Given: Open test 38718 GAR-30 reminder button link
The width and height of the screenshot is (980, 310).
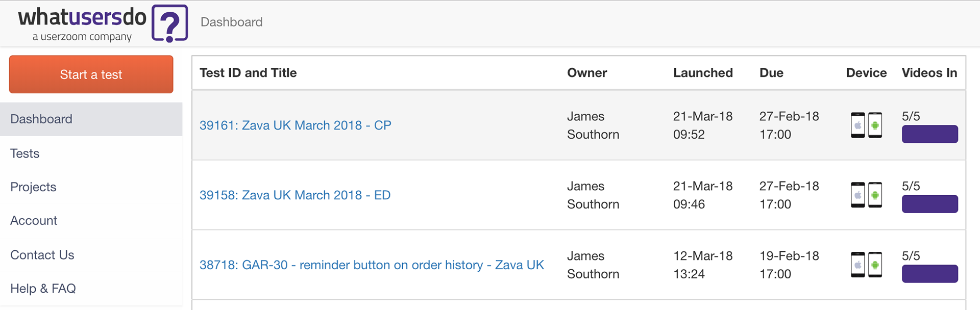Looking at the screenshot, I should (372, 265).
